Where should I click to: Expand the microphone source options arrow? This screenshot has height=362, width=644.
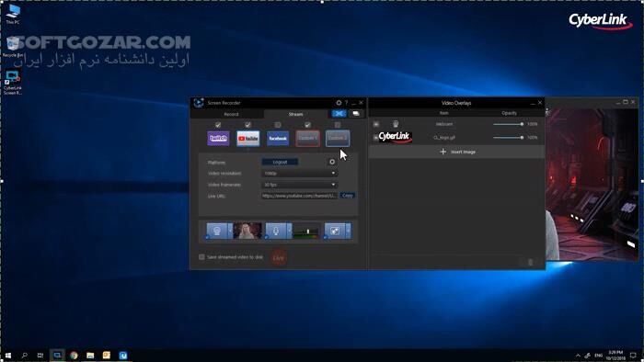[289, 231]
